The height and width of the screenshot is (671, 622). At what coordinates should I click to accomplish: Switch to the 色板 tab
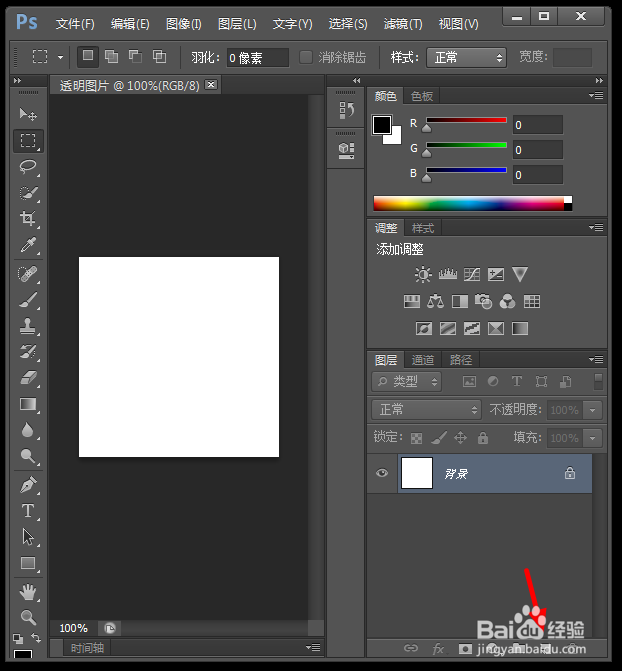[x=422, y=96]
